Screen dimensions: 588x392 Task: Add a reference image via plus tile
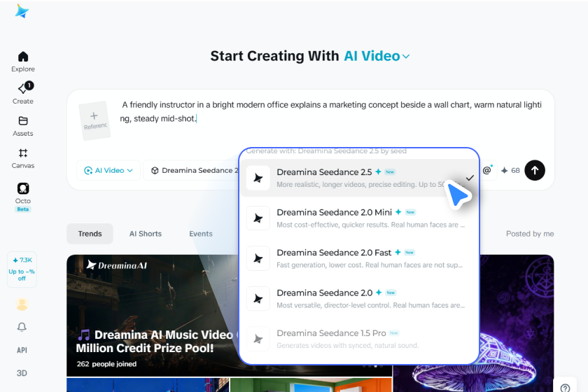pyautogui.click(x=94, y=121)
